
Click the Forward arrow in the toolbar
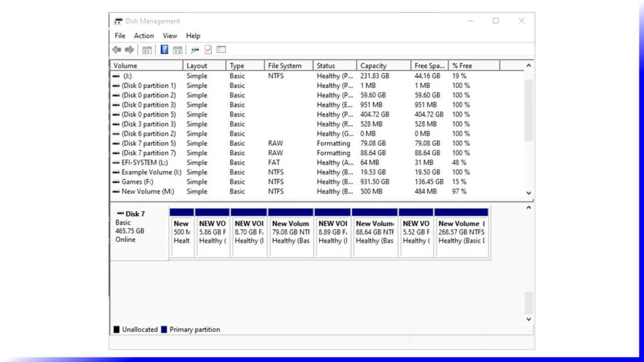point(129,50)
